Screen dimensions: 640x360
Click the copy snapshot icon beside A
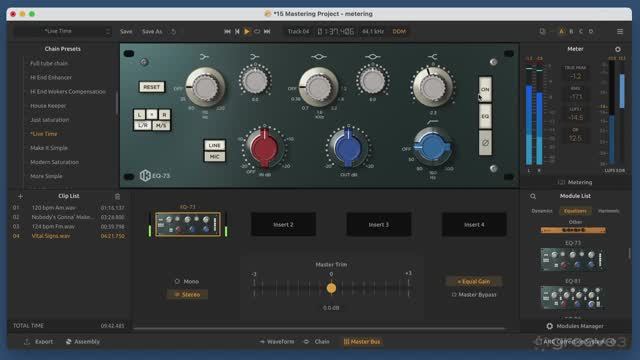542,31
